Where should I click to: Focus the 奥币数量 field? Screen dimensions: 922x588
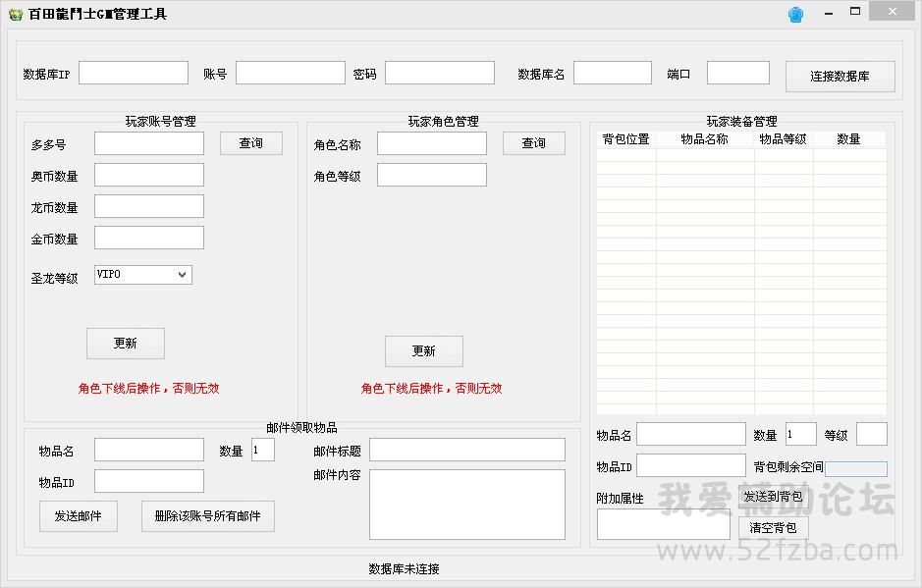coord(149,175)
